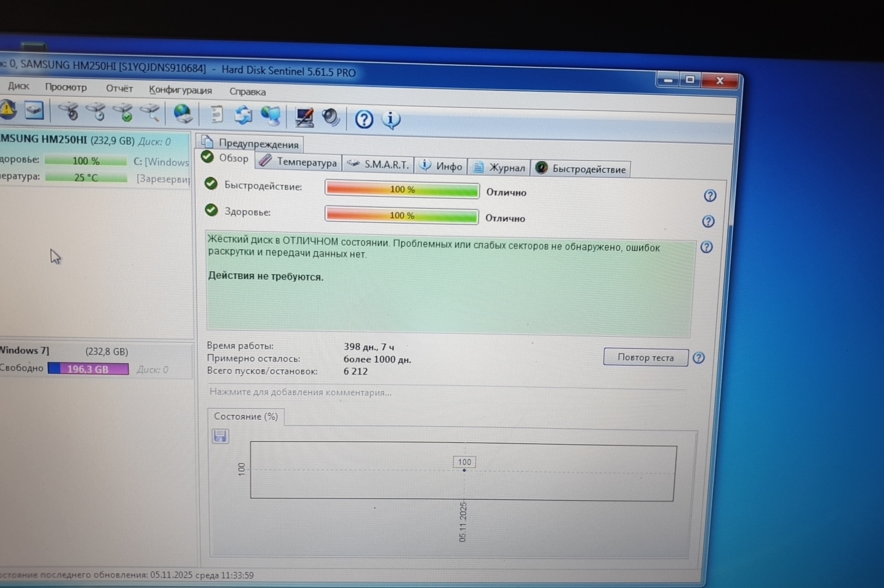Open the Конфигурация menu
This screenshot has width=884, height=588.
tap(180, 90)
